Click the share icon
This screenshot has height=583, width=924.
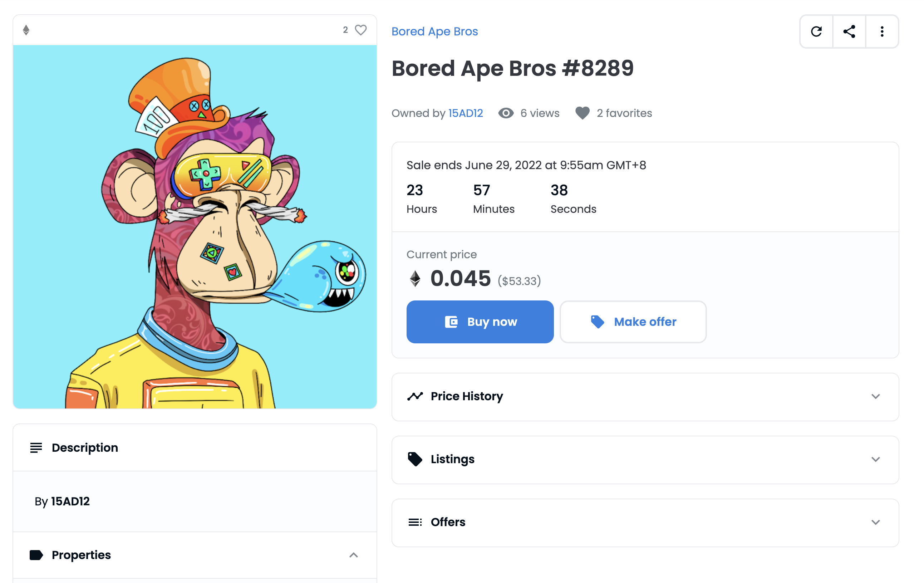[849, 31]
